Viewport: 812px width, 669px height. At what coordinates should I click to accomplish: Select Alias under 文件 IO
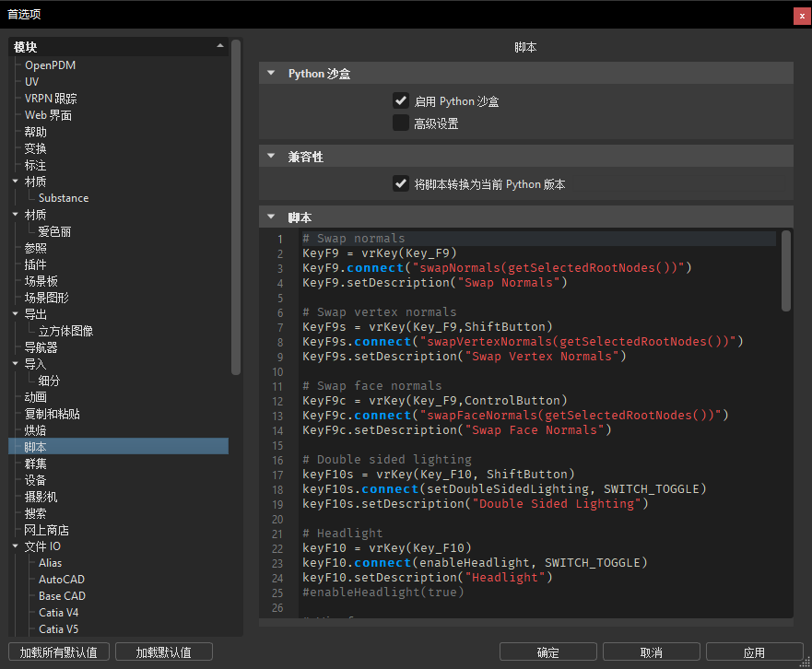click(51, 562)
